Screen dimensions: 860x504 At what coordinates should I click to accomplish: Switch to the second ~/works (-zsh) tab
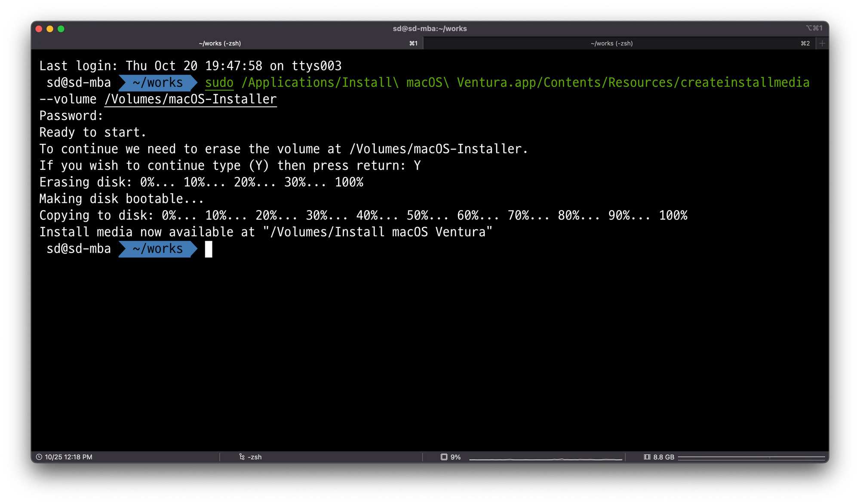coord(619,43)
